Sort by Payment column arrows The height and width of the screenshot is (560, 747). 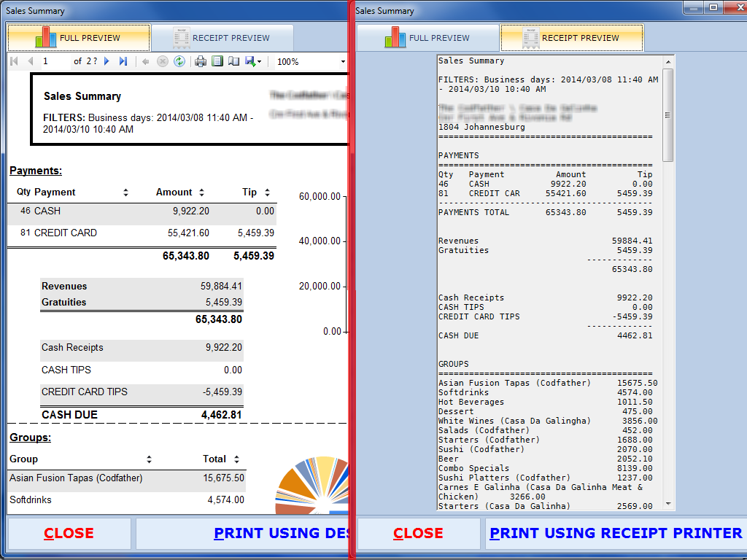click(x=125, y=192)
